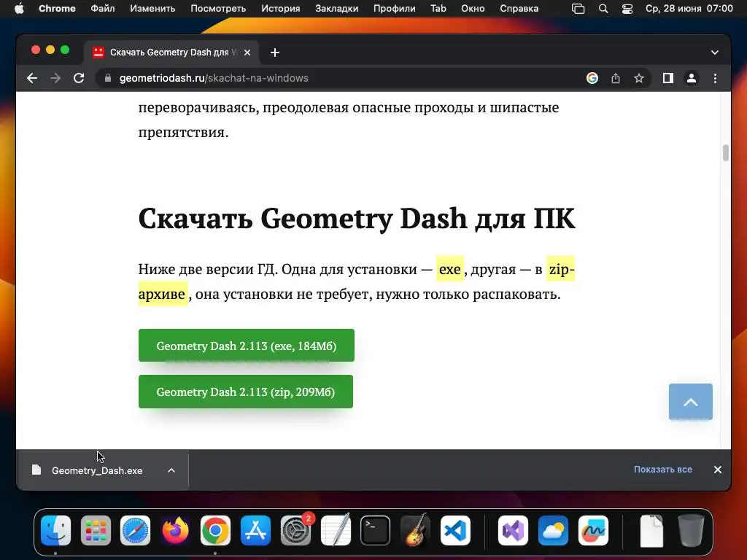Open the Chrome app menu
This screenshot has width=747, height=560.
point(57,9)
